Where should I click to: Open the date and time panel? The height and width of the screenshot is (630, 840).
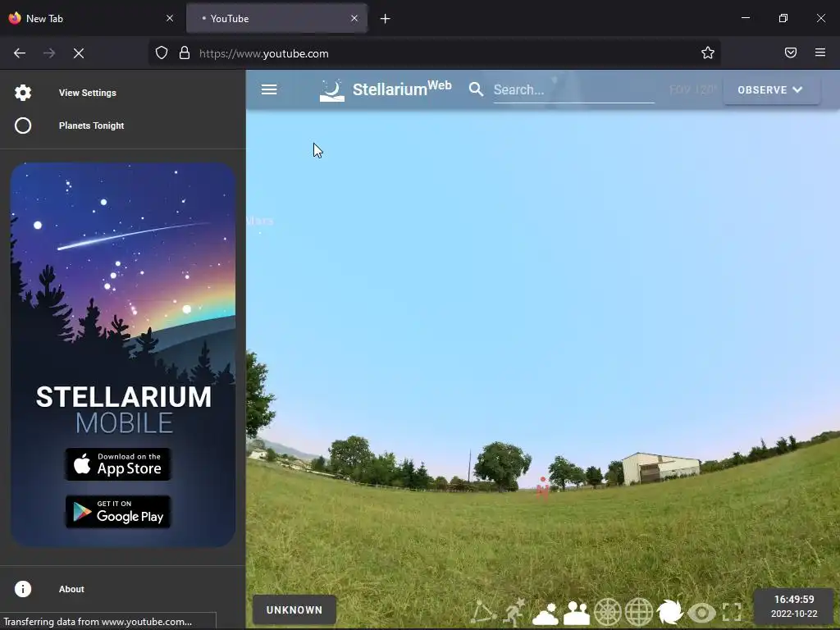(794, 606)
